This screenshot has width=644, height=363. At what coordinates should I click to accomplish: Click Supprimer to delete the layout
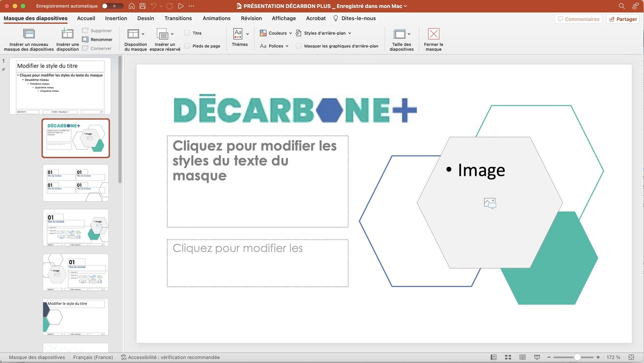pyautogui.click(x=97, y=31)
